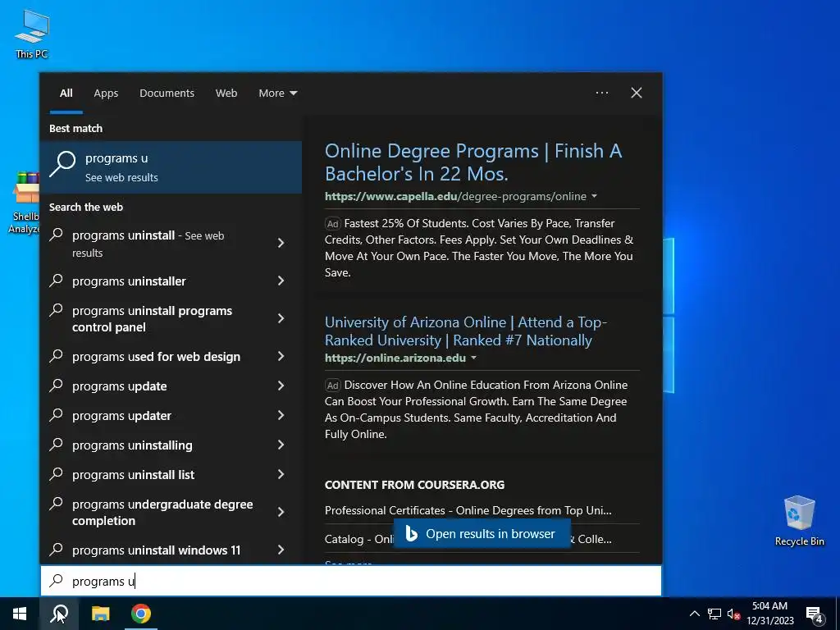840x630 pixels.
Task: Expand arrow next to 'programs update'
Action: click(281, 386)
